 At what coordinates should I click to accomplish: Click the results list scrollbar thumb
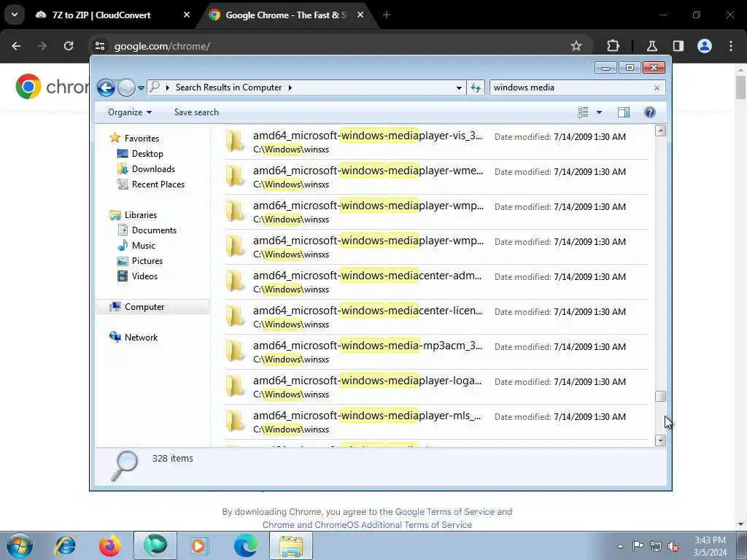(x=660, y=396)
